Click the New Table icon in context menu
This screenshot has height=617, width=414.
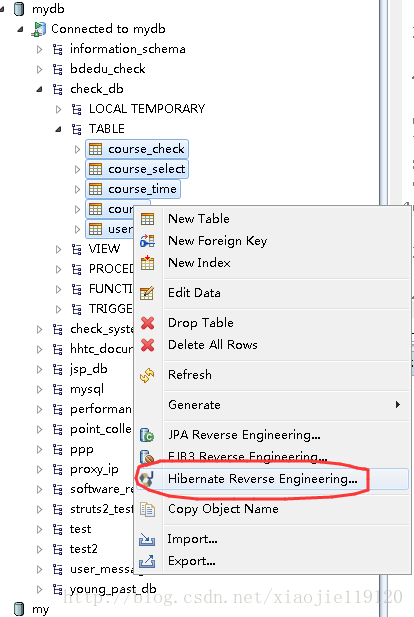tap(148, 219)
